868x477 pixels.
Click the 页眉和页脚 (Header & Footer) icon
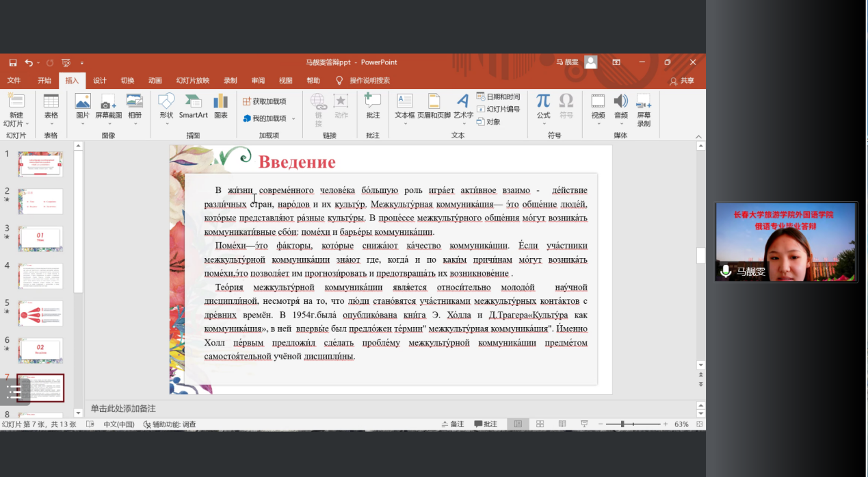(434, 101)
